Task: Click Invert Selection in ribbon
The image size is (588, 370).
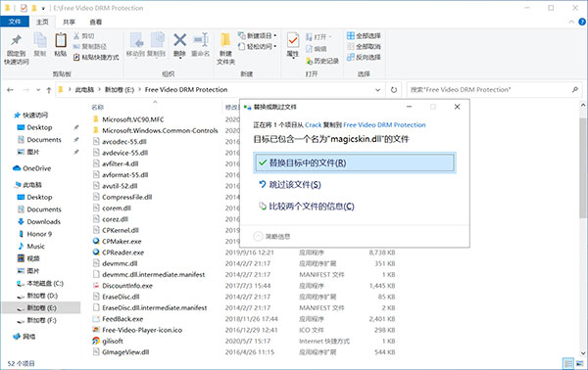Action: tap(364, 58)
